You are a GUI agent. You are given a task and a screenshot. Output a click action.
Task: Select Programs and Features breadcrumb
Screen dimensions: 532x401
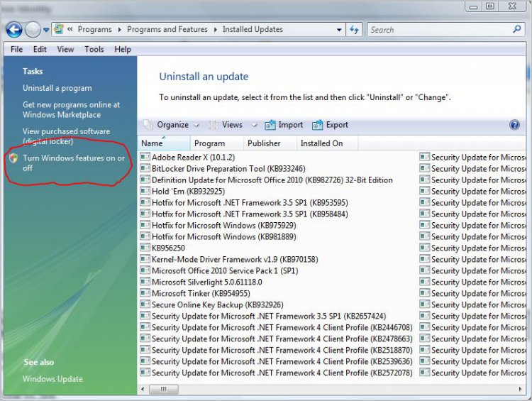167,30
